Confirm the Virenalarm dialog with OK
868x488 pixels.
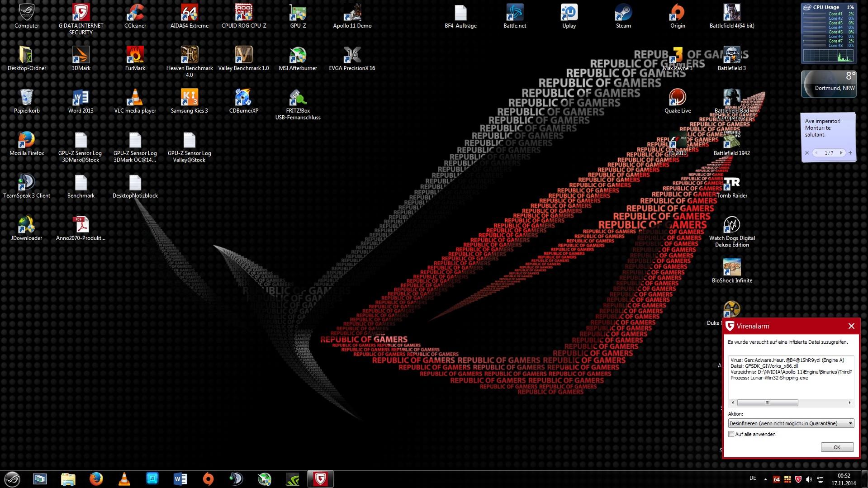click(837, 447)
